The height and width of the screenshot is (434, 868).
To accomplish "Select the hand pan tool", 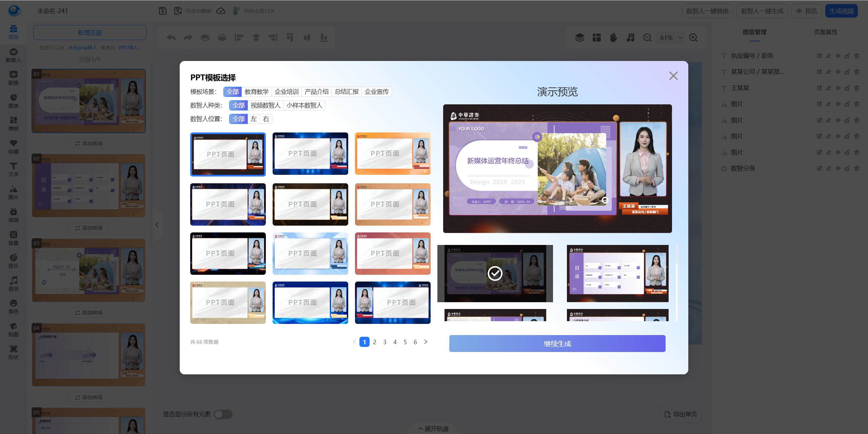I will (x=613, y=38).
